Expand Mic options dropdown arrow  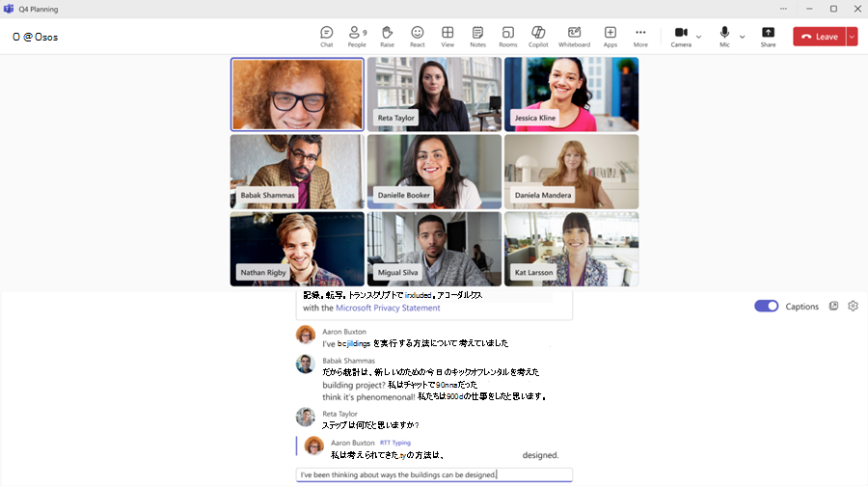click(x=743, y=37)
